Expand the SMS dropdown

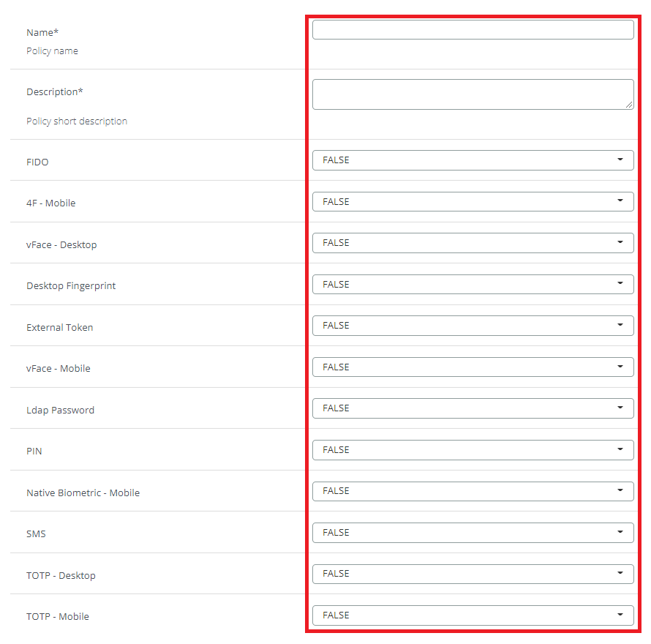click(473, 533)
